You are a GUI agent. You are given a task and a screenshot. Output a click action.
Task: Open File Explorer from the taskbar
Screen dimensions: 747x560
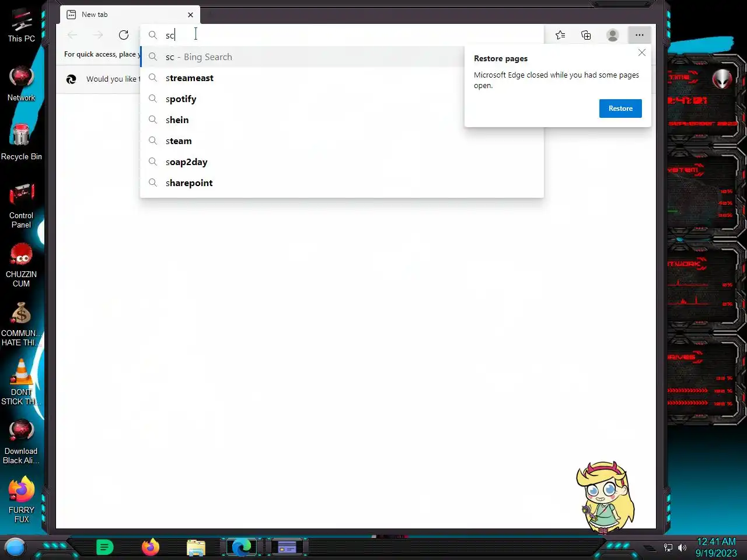pos(196,547)
